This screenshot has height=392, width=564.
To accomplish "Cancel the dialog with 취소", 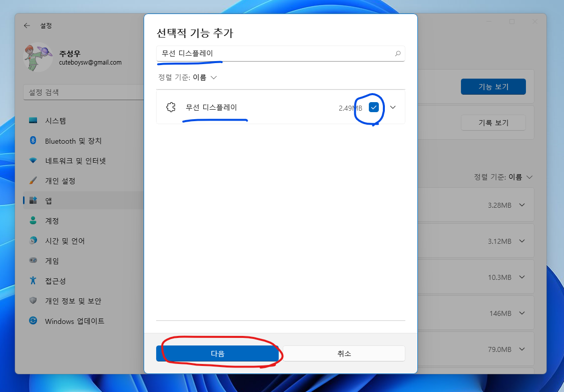I will 344,353.
